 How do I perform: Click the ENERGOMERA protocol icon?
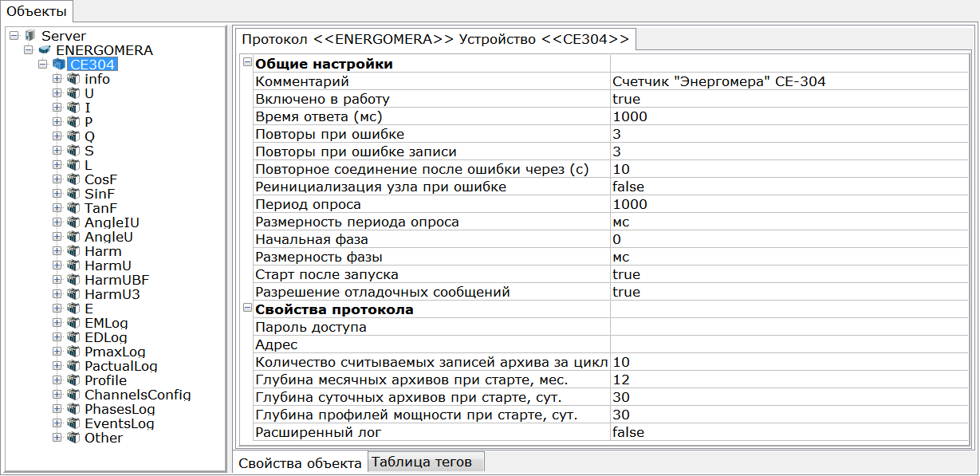(x=45, y=50)
